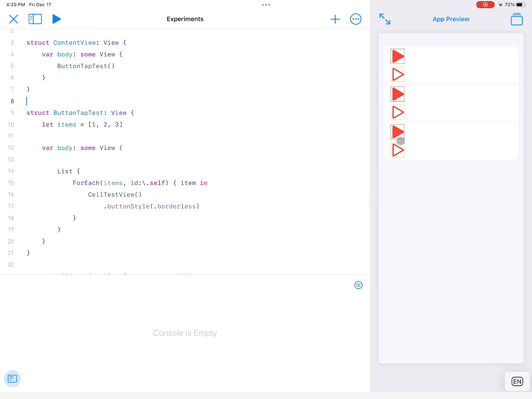Place cursor on '.buttonStyle(.borderless)' line

[x=152, y=206]
